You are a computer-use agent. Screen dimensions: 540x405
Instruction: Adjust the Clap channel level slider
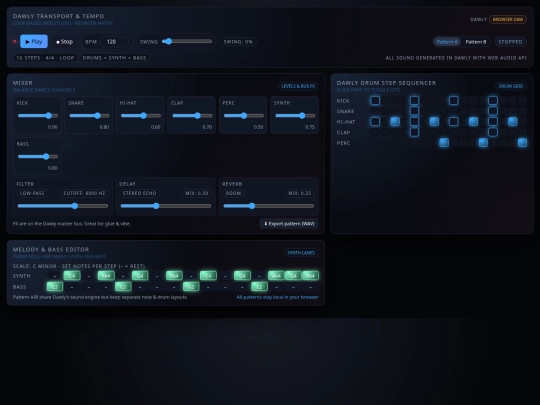tap(192, 116)
